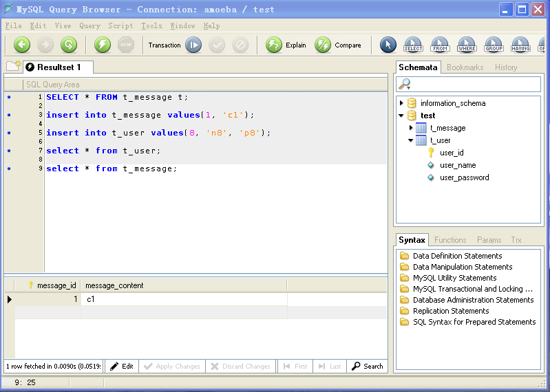This screenshot has height=392, width=550.
Task: Open the Help menu
Action: tap(211, 25)
